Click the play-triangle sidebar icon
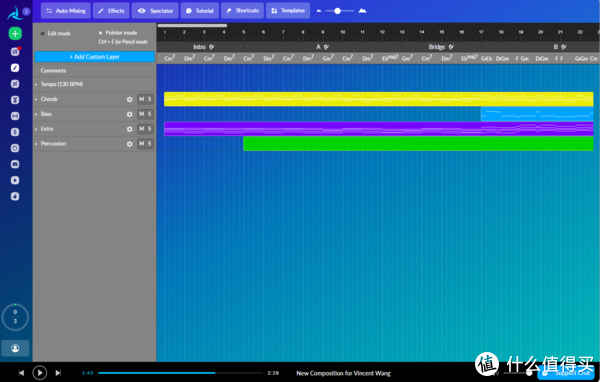 coord(15,180)
